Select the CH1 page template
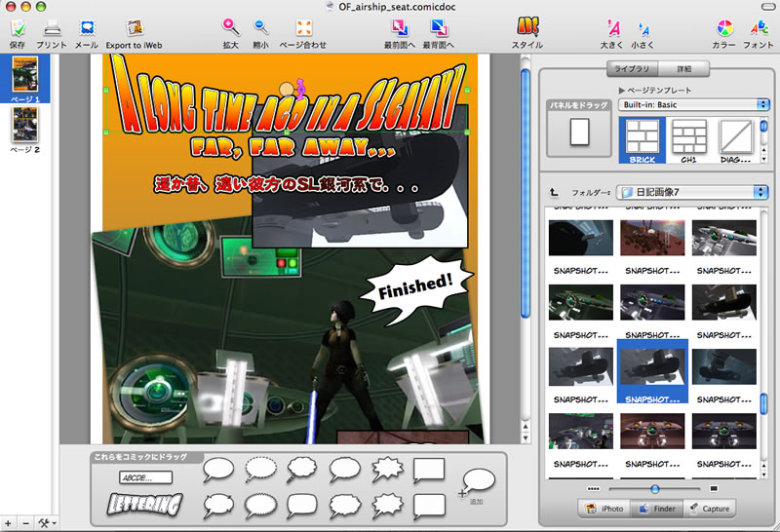The width and height of the screenshot is (780, 532). click(689, 140)
